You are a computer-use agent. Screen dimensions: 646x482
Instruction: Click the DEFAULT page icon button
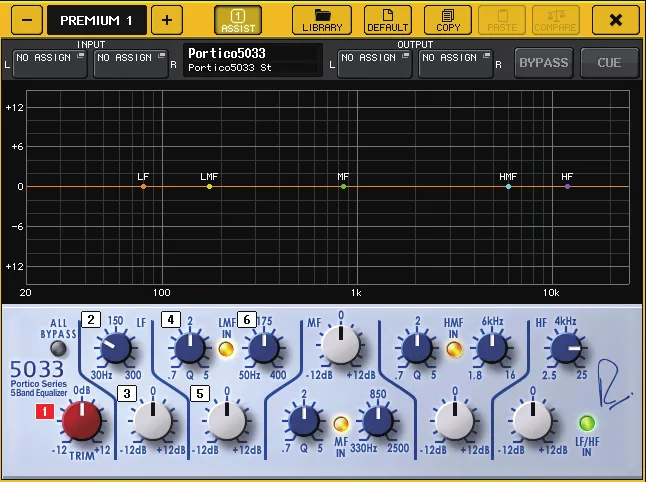(388, 20)
